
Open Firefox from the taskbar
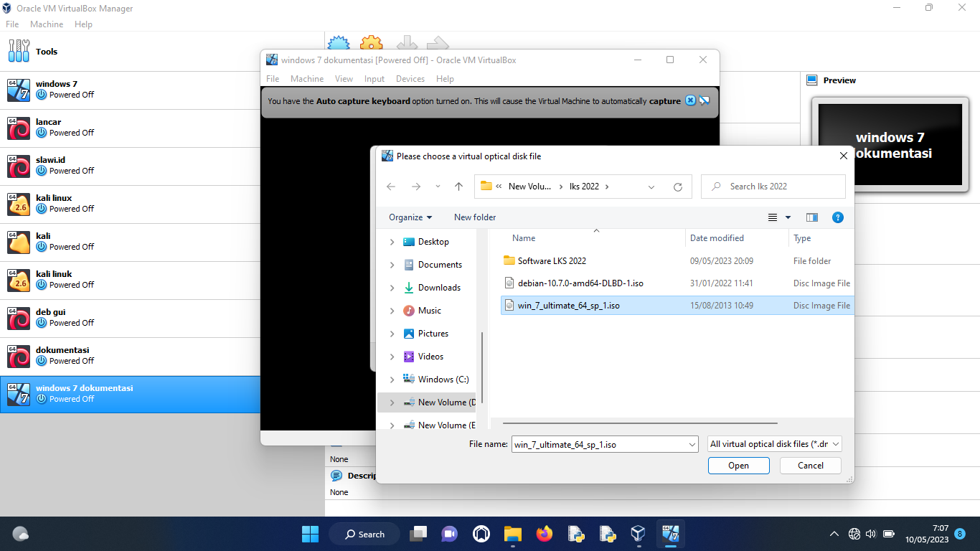(545, 534)
